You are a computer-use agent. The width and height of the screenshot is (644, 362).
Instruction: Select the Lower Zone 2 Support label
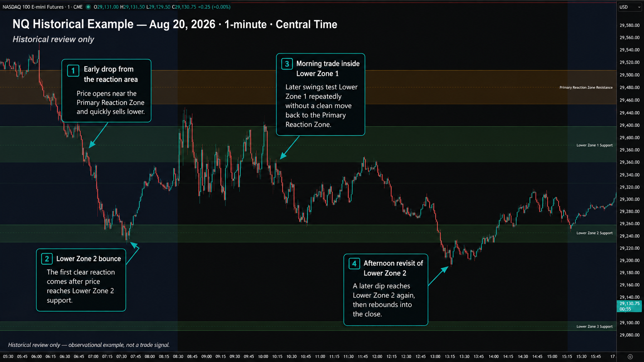[x=594, y=233]
